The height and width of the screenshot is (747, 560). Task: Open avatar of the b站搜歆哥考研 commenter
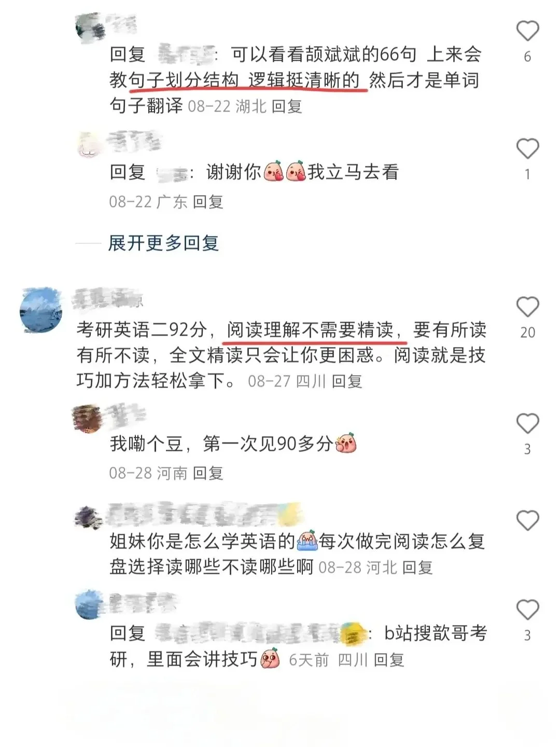[88, 605]
